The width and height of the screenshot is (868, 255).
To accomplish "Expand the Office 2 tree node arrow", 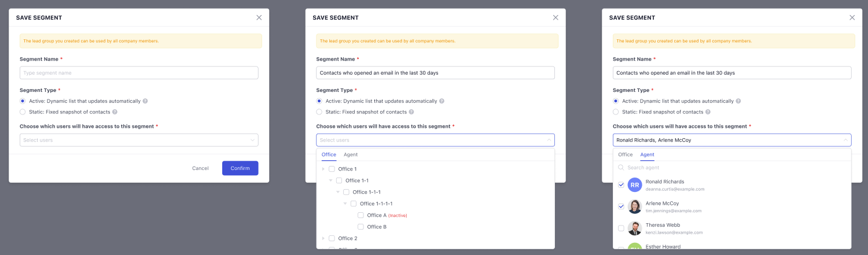I will click(x=323, y=238).
